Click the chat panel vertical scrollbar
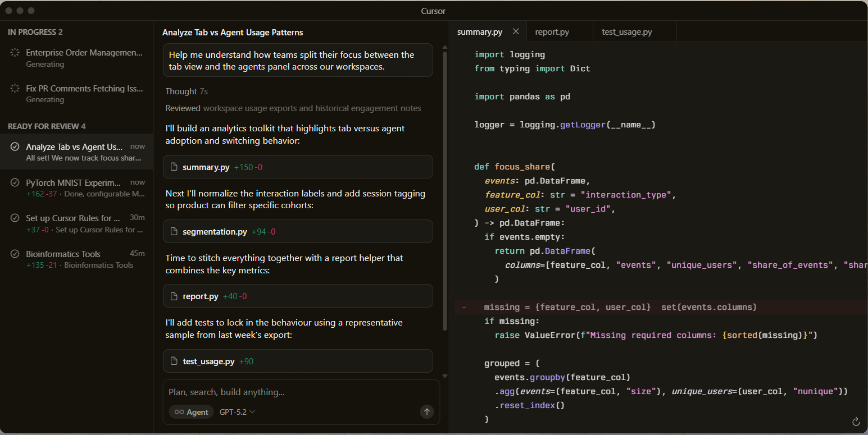 coord(445,191)
